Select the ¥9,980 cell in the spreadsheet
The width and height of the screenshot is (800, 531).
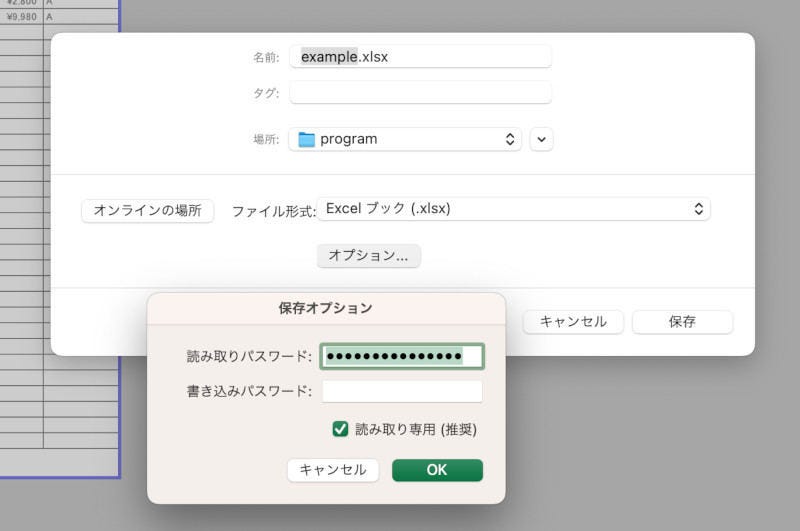tap(21, 17)
